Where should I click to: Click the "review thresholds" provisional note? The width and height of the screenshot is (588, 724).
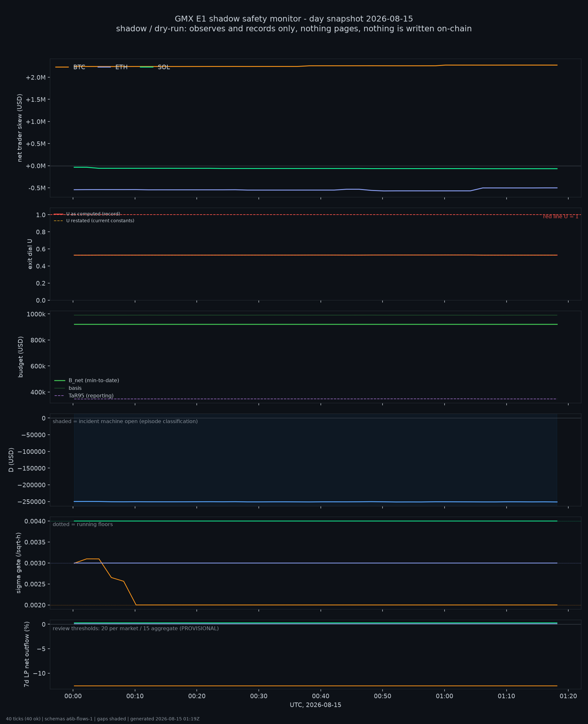136,628
